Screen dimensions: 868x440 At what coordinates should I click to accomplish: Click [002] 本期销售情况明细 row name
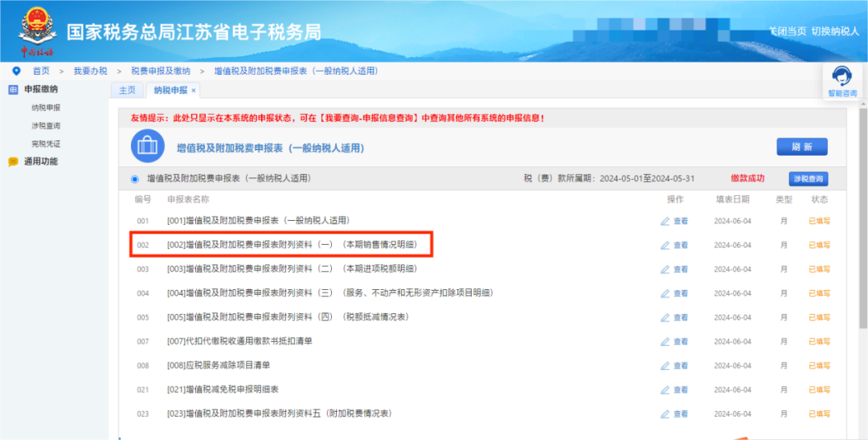[x=292, y=245]
